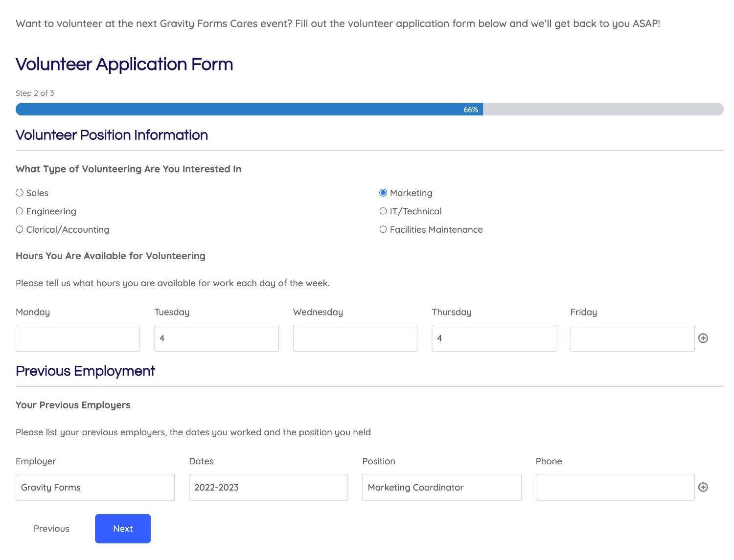Select Clerical/Accounting option
734x560 pixels.
click(x=20, y=229)
